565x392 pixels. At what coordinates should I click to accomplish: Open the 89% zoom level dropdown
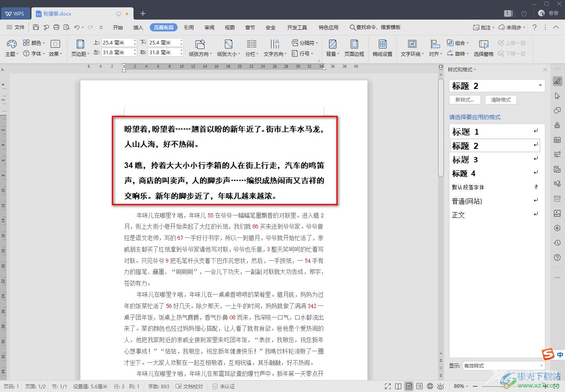(x=461, y=386)
